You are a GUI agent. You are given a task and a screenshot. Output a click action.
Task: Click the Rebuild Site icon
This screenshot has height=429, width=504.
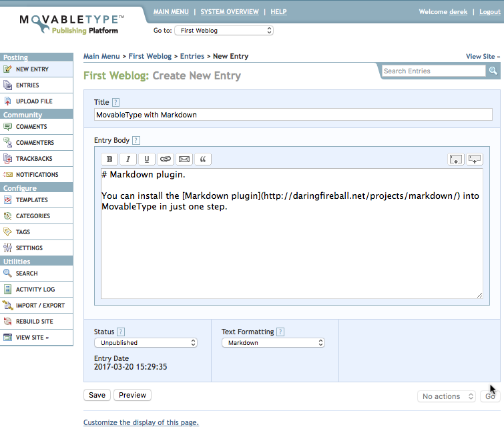pyautogui.click(x=8, y=322)
